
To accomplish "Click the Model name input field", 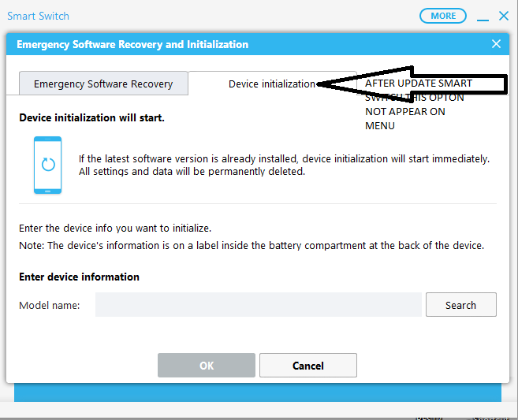I will pyautogui.click(x=259, y=304).
